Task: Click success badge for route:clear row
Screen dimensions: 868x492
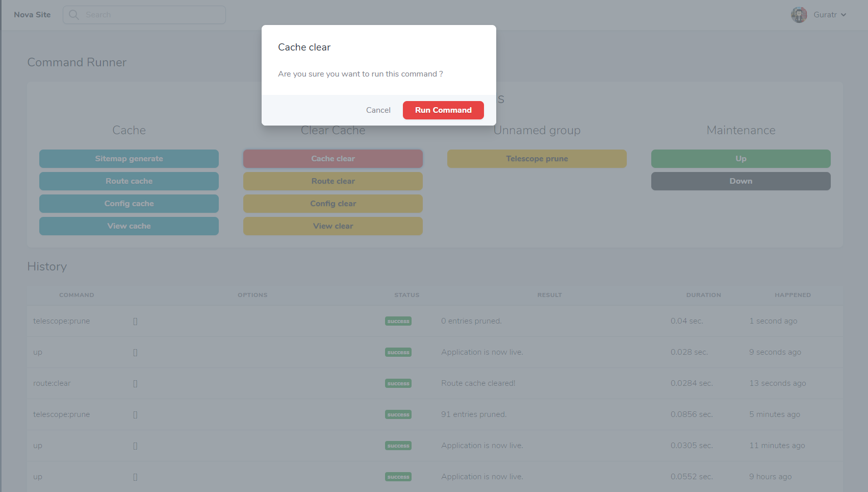Action: [x=398, y=384]
